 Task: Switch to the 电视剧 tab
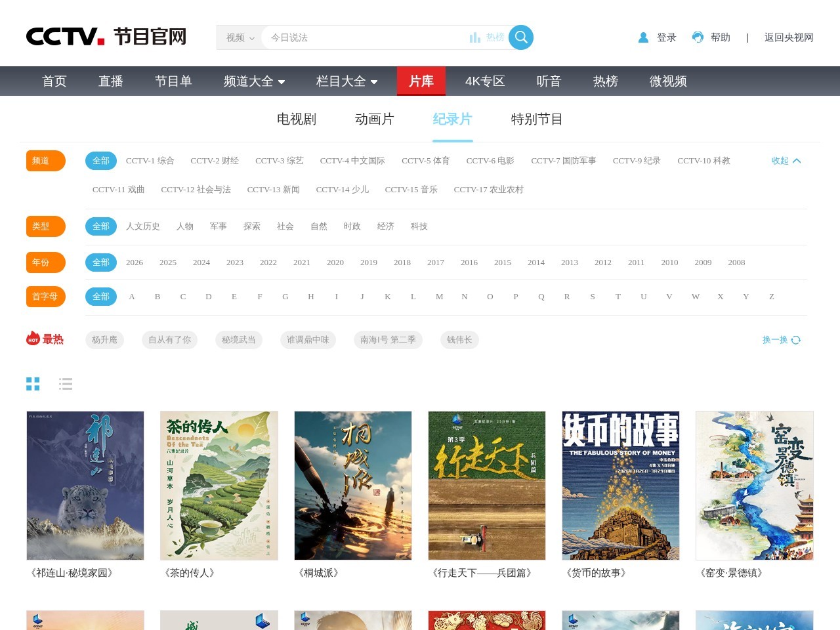click(296, 119)
